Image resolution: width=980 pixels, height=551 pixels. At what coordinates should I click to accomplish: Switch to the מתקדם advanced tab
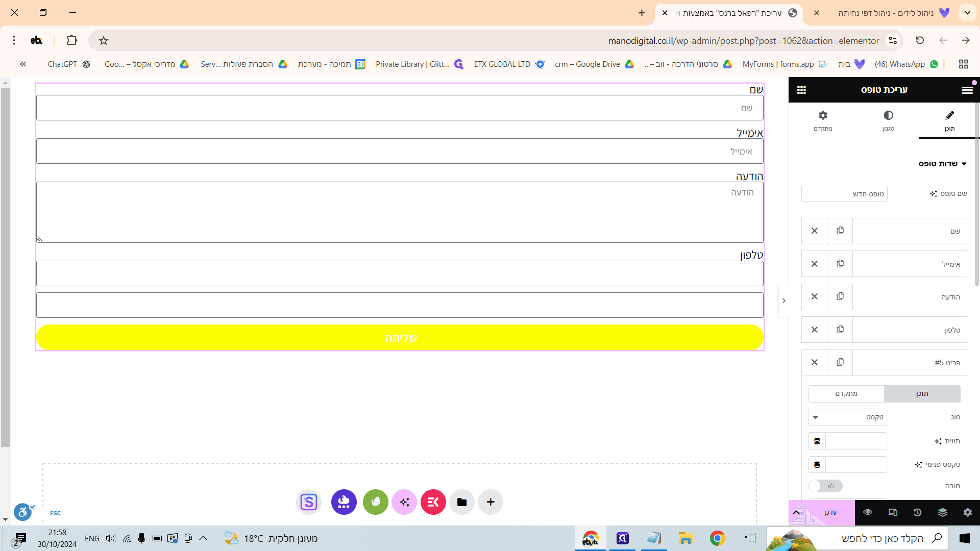[823, 121]
